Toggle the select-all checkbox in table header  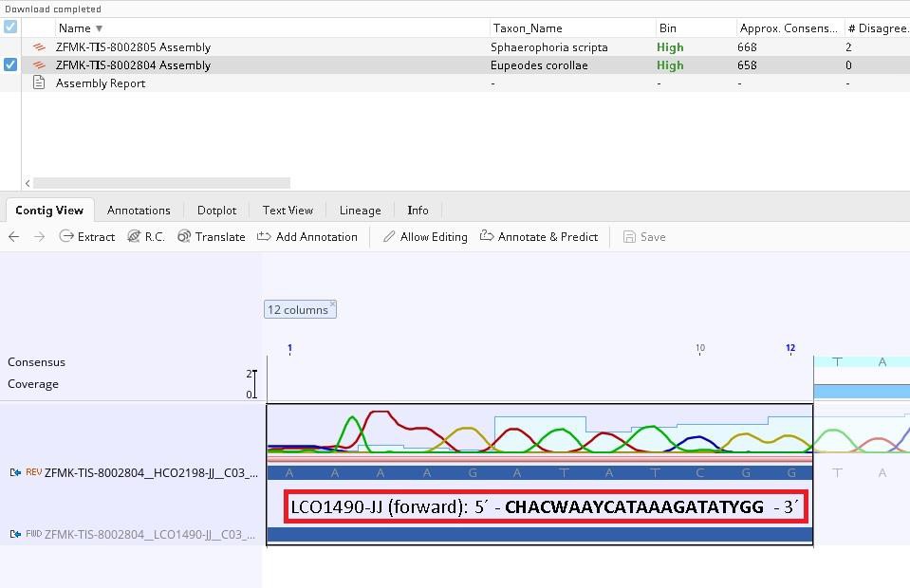pos(10,28)
